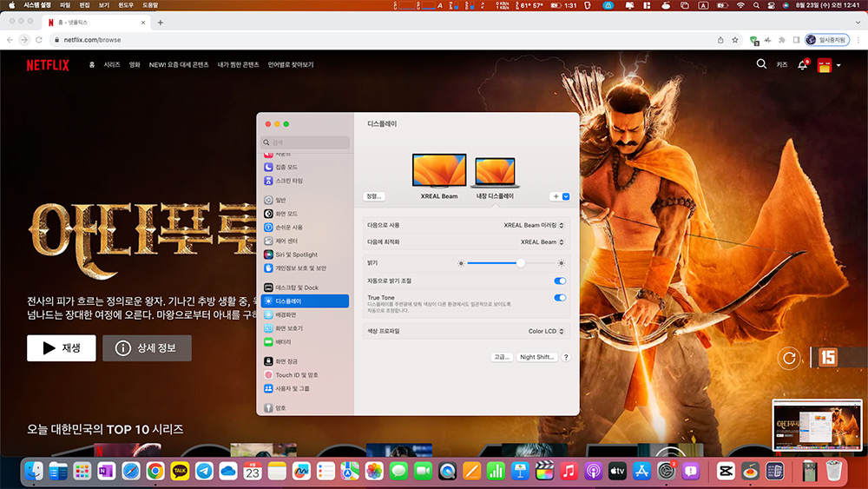Click the browser share icon
The image size is (868, 489).
pos(720,40)
